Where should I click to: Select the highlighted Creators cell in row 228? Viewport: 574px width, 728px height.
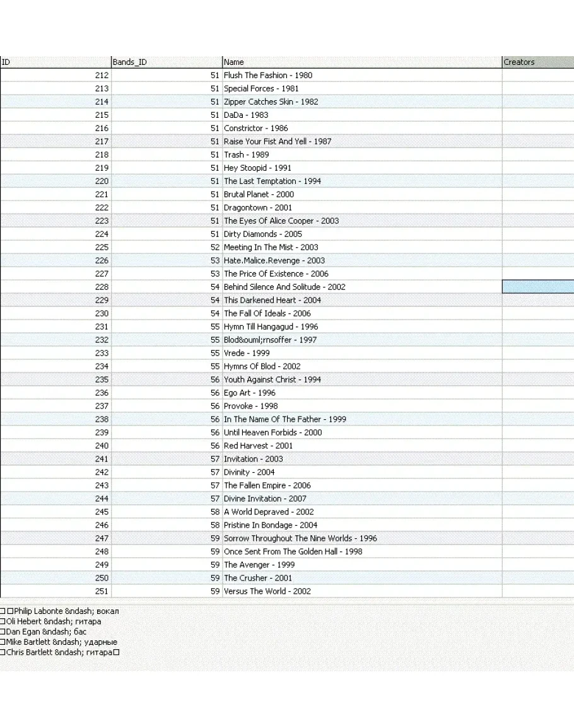point(537,287)
